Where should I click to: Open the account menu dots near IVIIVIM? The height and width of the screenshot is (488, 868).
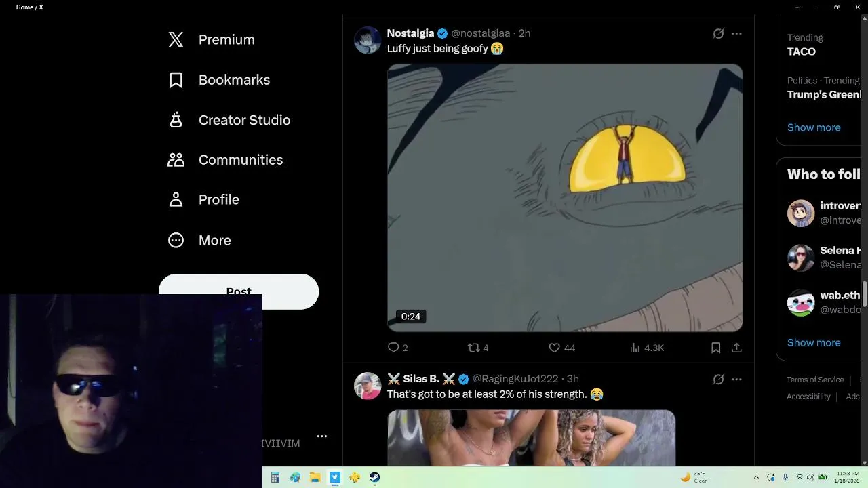click(322, 436)
